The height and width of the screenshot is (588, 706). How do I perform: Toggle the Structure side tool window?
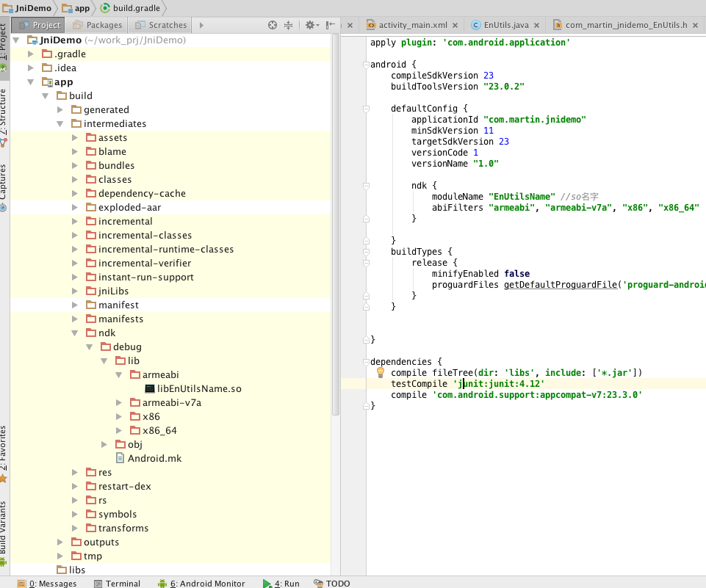coord(4,110)
